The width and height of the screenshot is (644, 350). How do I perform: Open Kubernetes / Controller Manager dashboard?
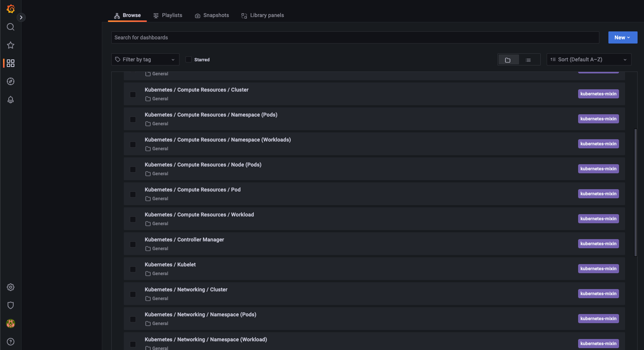tap(184, 240)
